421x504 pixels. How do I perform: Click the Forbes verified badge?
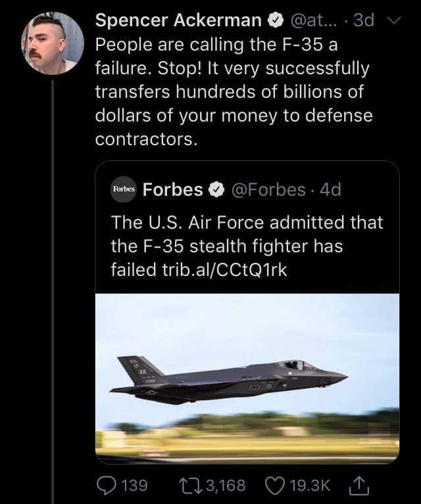216,190
